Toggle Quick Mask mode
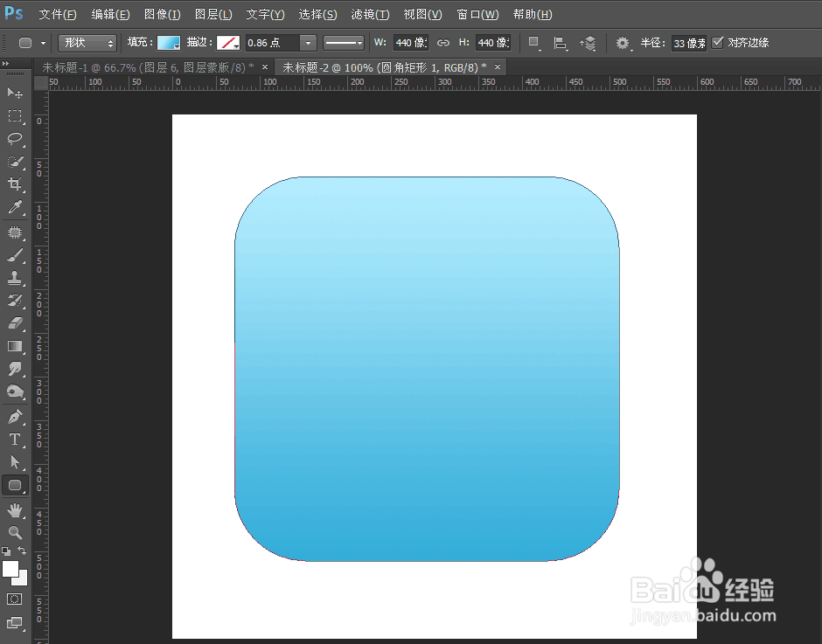Image resolution: width=822 pixels, height=644 pixels. (15, 599)
